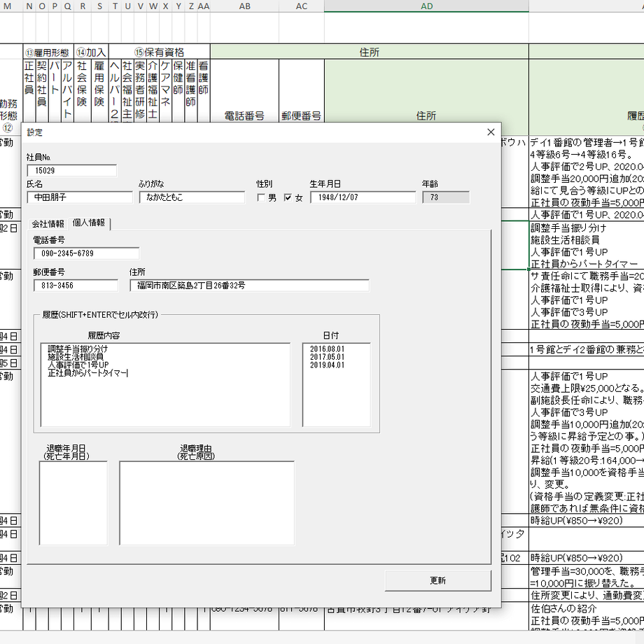
Task: Click the 氏名 field containing 中田朋子
Action: pyautogui.click(x=80, y=197)
